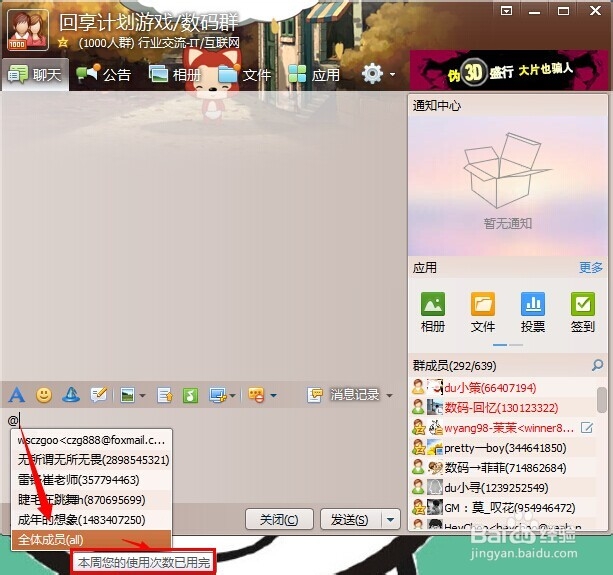Expand the message blocking dropdown arrow
This screenshot has width=613, height=575.
click(x=274, y=396)
